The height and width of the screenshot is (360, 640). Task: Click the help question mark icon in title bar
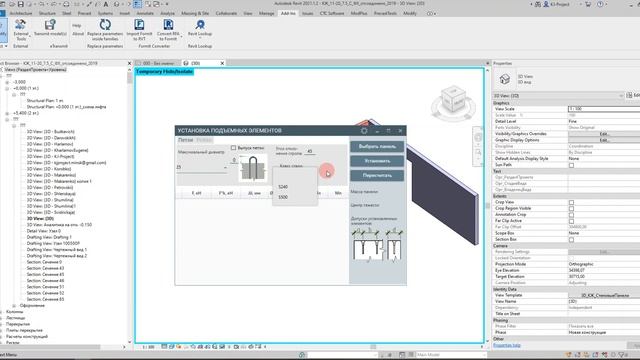click(x=600, y=4)
